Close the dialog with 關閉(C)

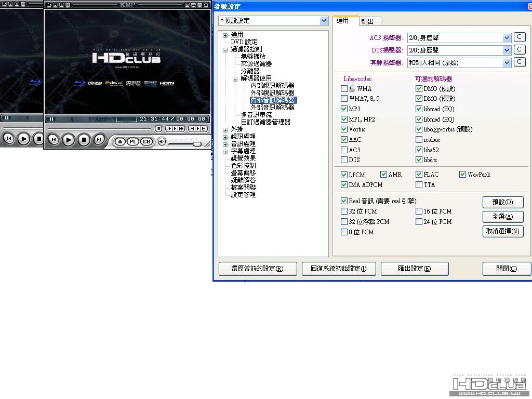507,269
